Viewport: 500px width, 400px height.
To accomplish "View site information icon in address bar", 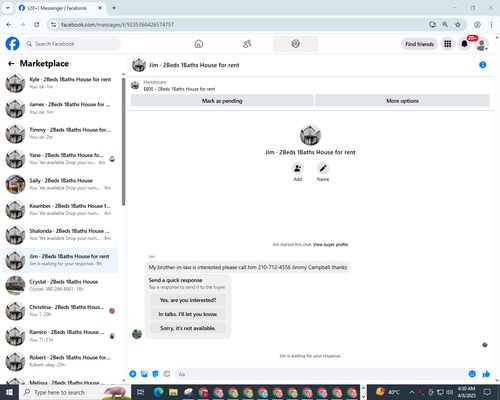I will [53, 24].
